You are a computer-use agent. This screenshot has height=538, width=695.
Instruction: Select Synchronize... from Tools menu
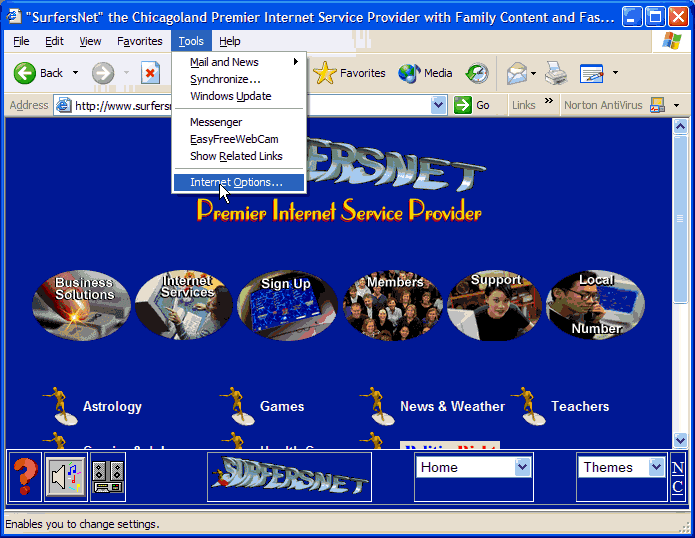pyautogui.click(x=239, y=79)
